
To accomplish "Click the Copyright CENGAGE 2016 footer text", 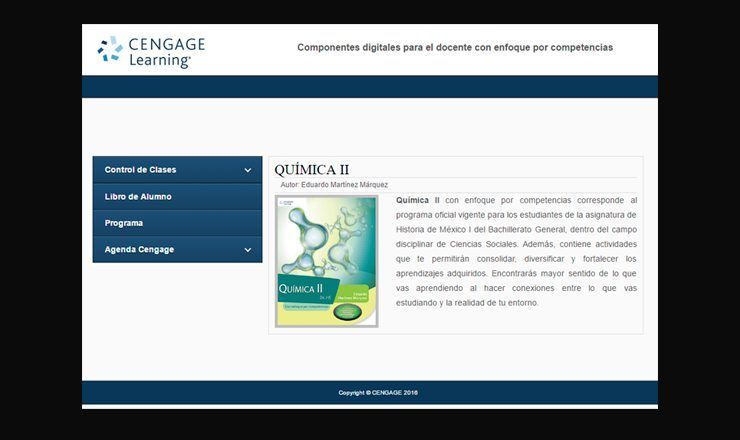I will point(378,392).
